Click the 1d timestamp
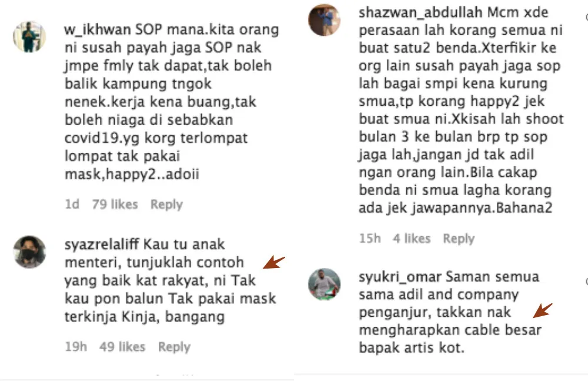This screenshot has height=382, width=588. tap(72, 205)
